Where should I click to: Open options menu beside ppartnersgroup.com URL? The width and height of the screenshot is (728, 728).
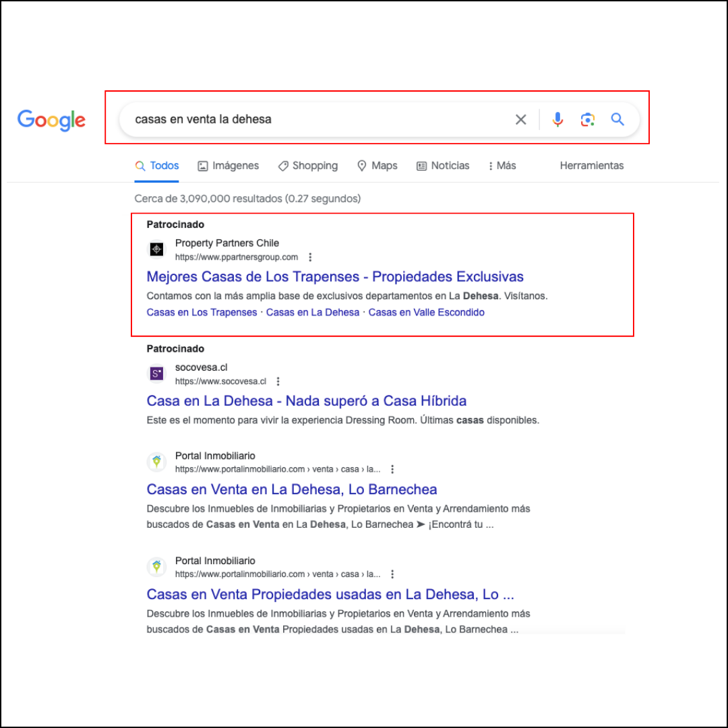310,257
